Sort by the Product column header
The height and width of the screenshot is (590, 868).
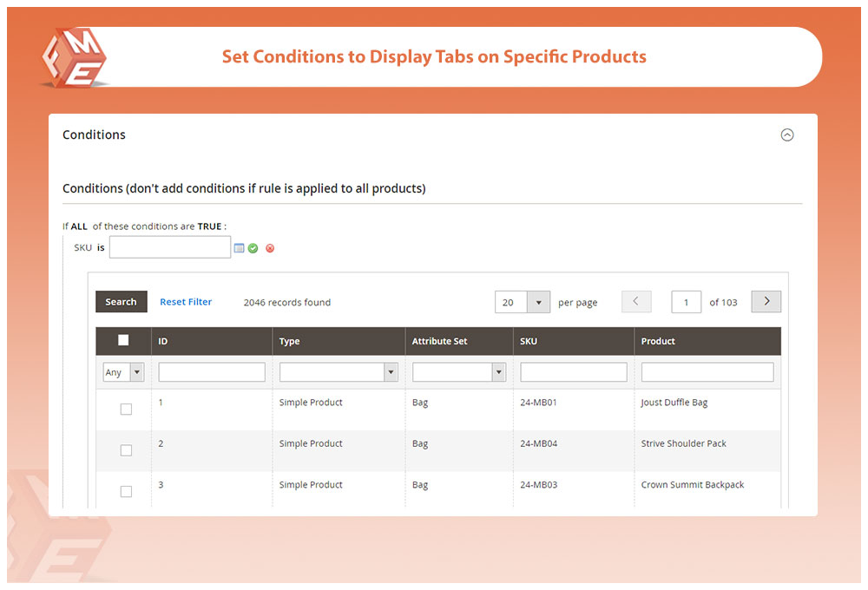coord(658,341)
